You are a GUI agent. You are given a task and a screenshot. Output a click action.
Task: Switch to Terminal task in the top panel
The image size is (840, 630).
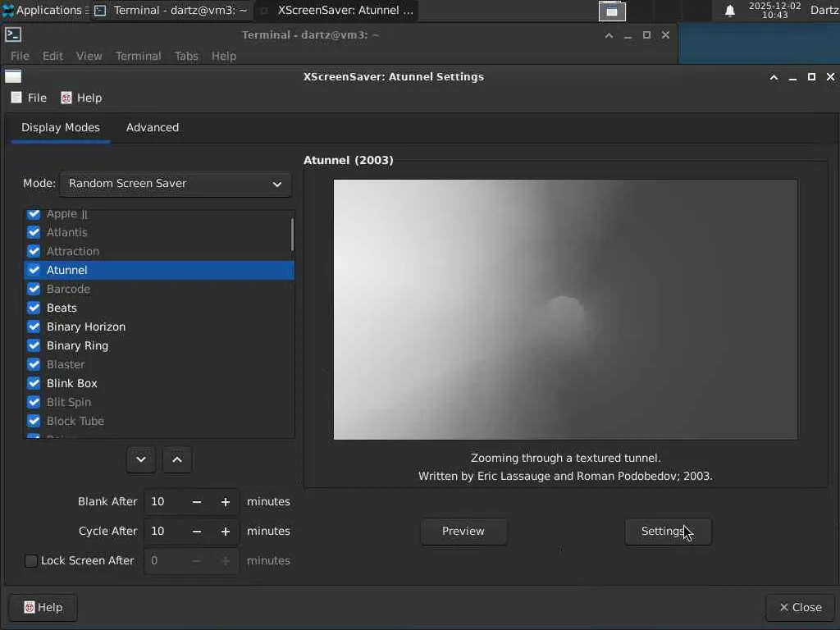pyautogui.click(x=171, y=10)
